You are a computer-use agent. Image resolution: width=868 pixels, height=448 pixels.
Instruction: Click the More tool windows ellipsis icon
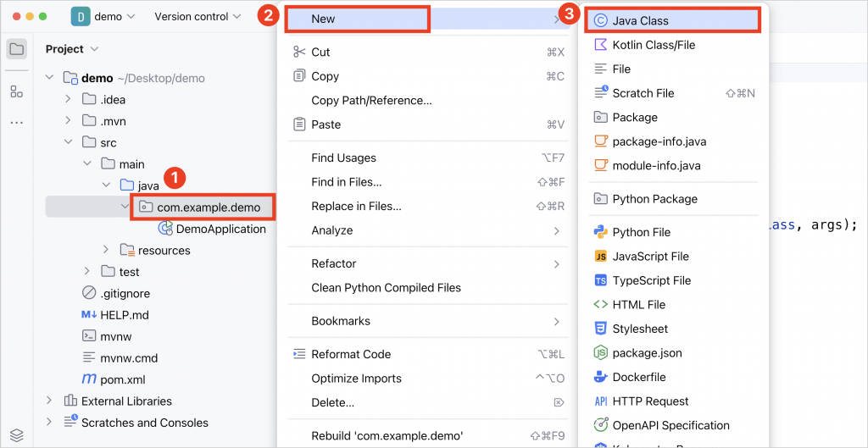pyautogui.click(x=17, y=123)
